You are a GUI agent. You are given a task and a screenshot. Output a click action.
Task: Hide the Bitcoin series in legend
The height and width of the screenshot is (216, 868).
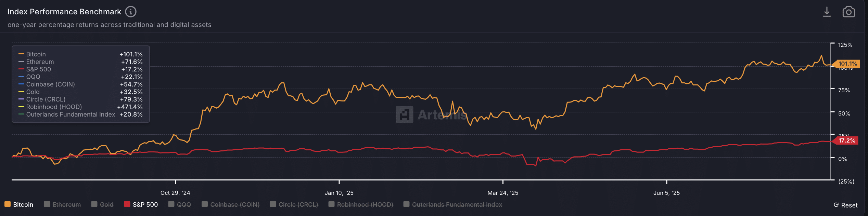click(19, 204)
